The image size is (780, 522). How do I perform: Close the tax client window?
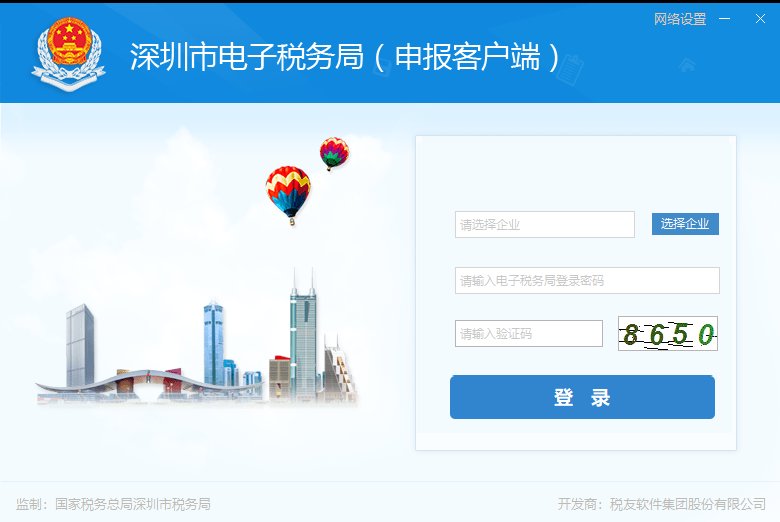760,19
